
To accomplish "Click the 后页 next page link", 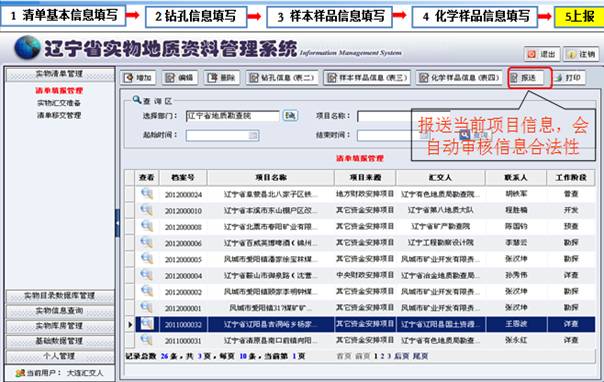I will (x=401, y=356).
